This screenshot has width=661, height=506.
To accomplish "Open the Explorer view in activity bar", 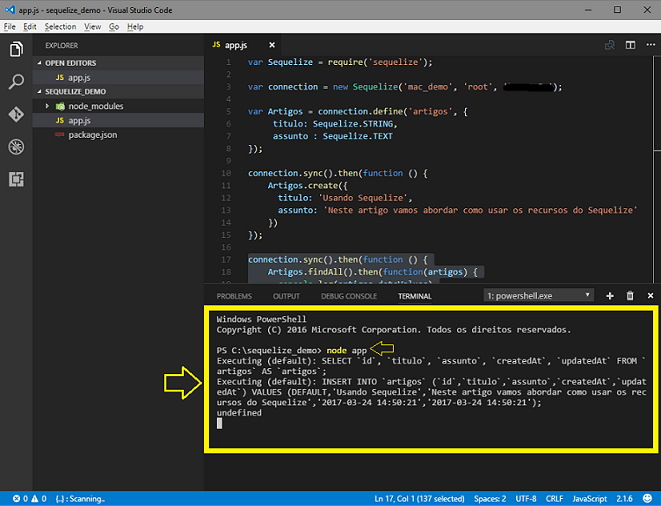I will coord(16,49).
